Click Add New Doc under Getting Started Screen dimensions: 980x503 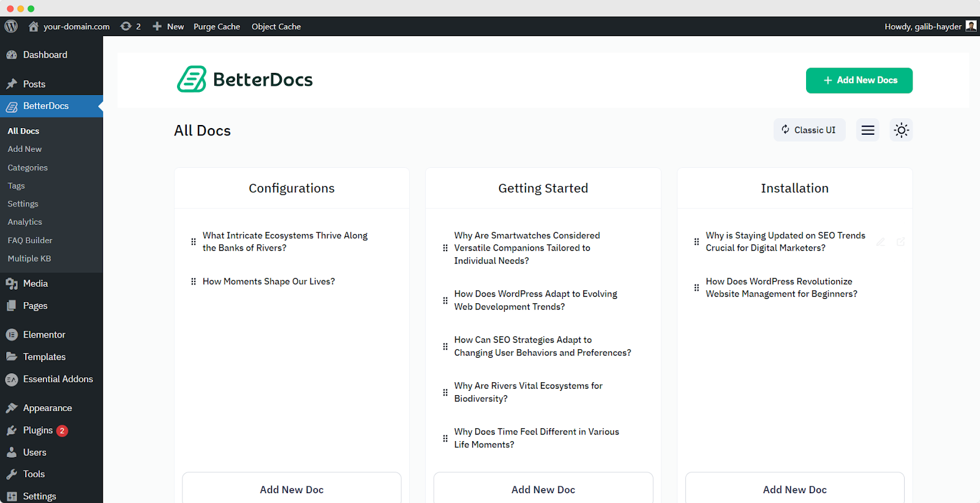pos(543,490)
